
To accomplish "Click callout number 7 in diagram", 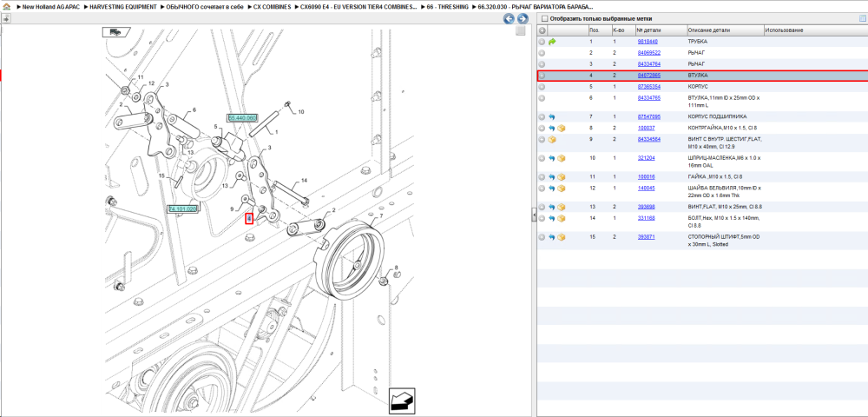I will [x=381, y=215].
